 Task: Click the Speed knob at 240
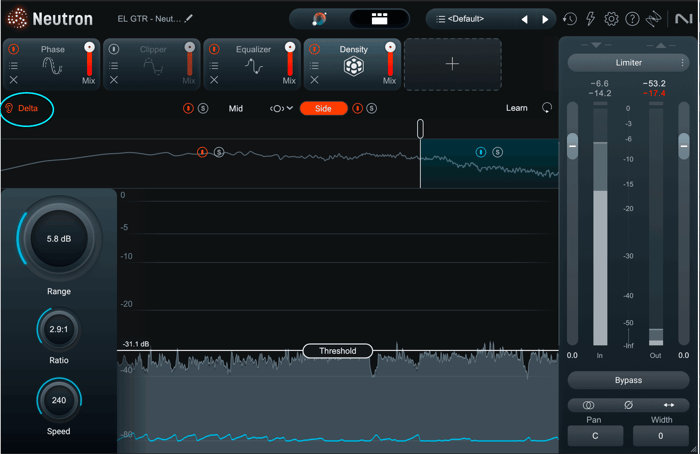click(59, 400)
